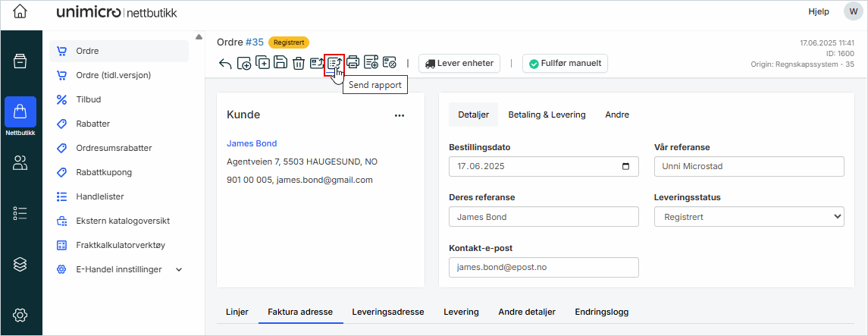Click the Kontakt-e-post input field
Viewport: 868px width, 336px height.
click(x=544, y=268)
